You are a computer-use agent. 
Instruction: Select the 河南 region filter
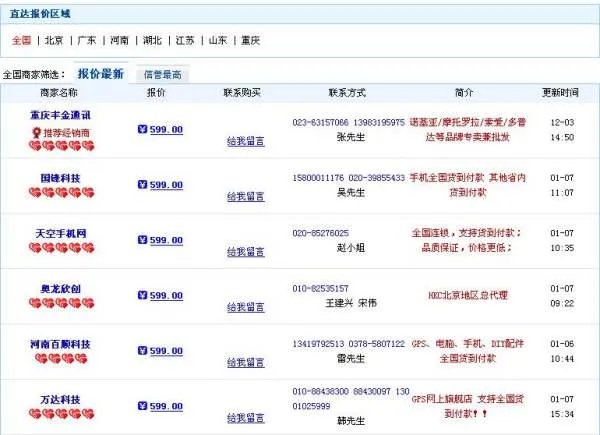pyautogui.click(x=119, y=40)
